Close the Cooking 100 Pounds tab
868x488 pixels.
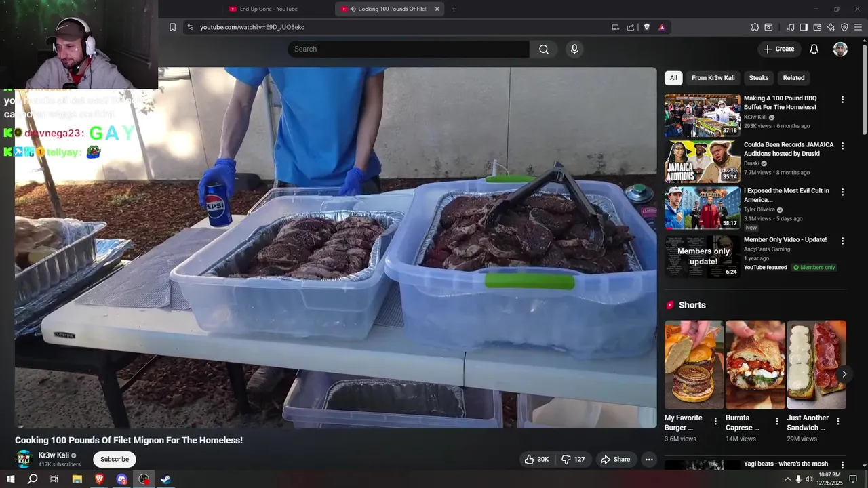[437, 9]
